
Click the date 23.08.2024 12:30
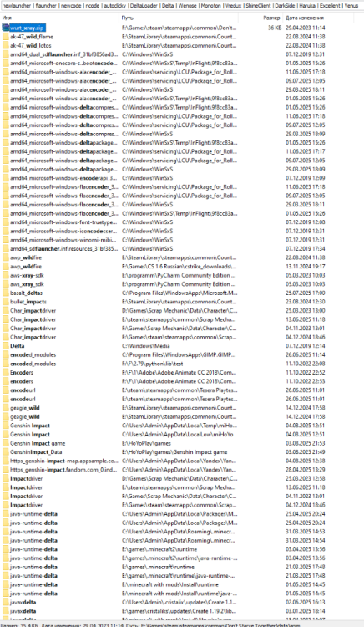pyautogui.click(x=306, y=302)
